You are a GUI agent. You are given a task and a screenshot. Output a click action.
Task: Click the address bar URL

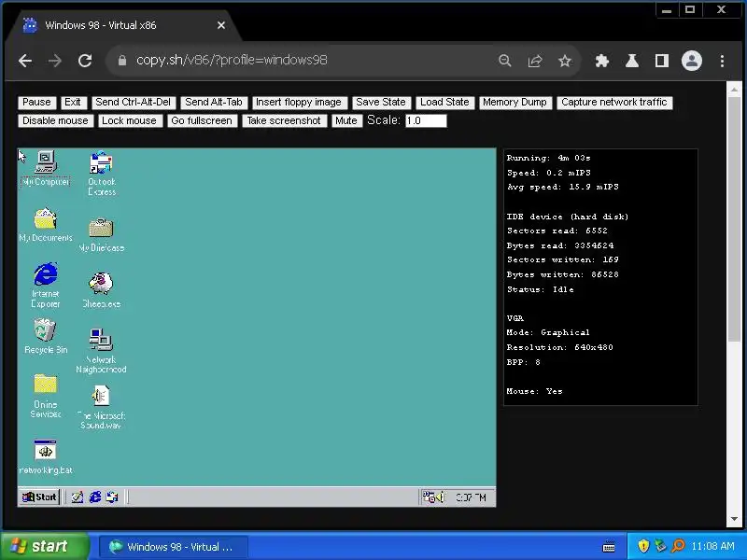click(232, 60)
